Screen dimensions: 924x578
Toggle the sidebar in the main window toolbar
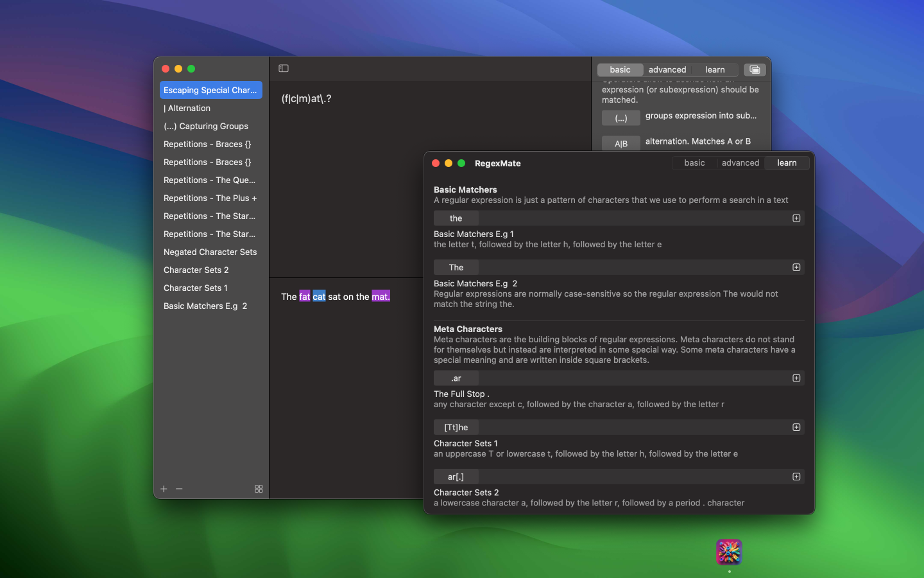(284, 69)
